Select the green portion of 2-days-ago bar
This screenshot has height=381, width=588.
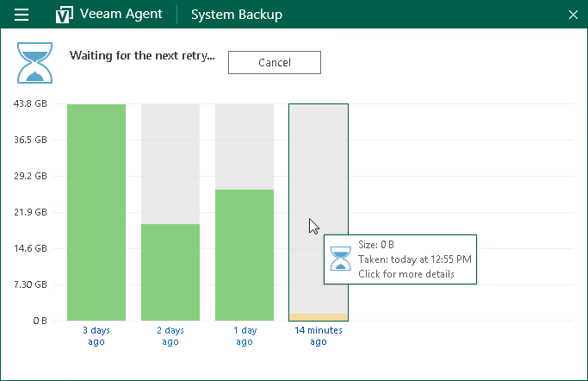pyautogui.click(x=170, y=272)
